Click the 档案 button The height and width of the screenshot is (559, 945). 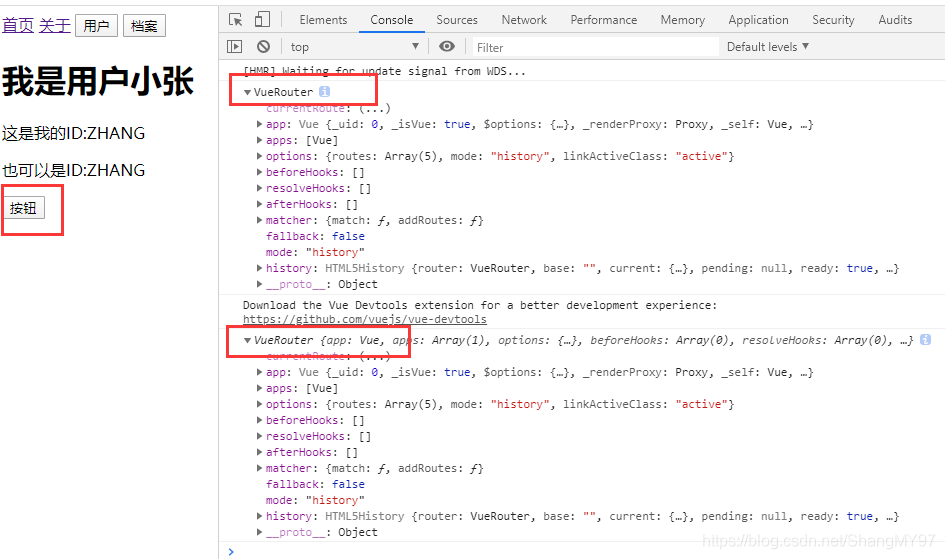click(x=144, y=26)
